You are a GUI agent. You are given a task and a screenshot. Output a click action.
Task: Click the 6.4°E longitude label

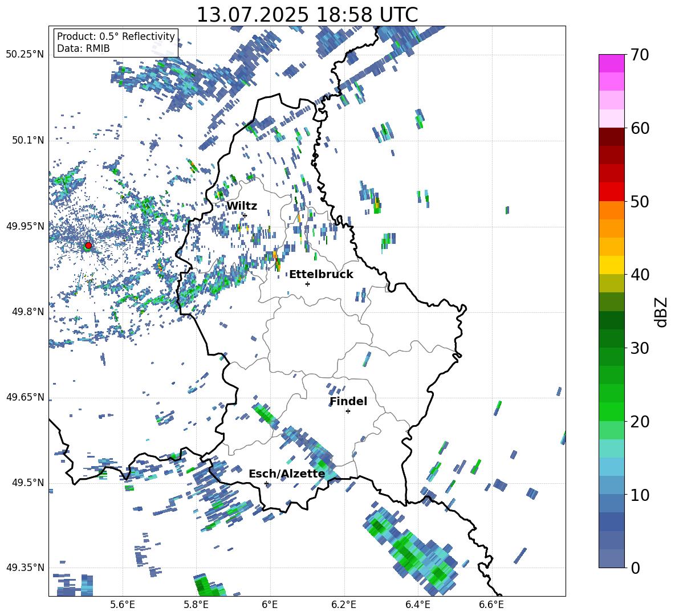[x=417, y=605]
